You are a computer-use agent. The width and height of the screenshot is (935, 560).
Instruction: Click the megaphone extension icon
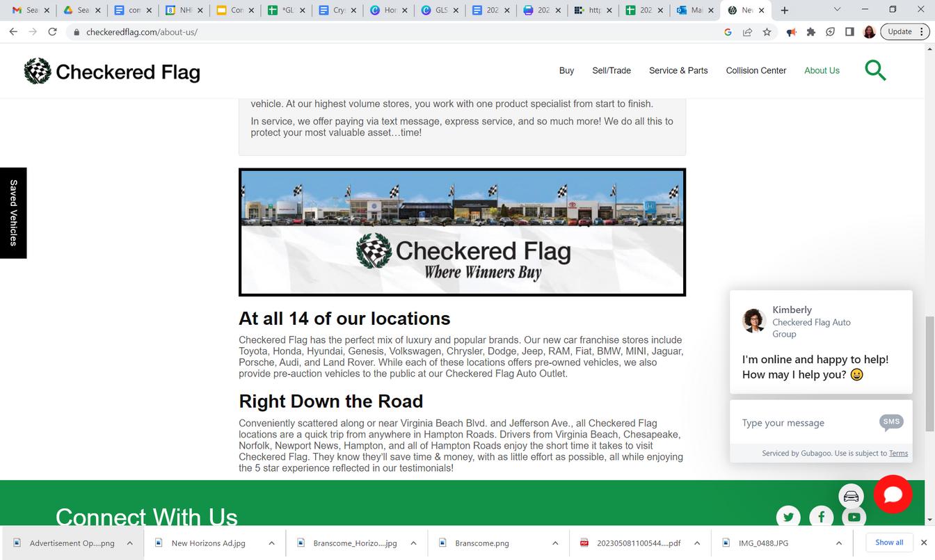click(791, 32)
